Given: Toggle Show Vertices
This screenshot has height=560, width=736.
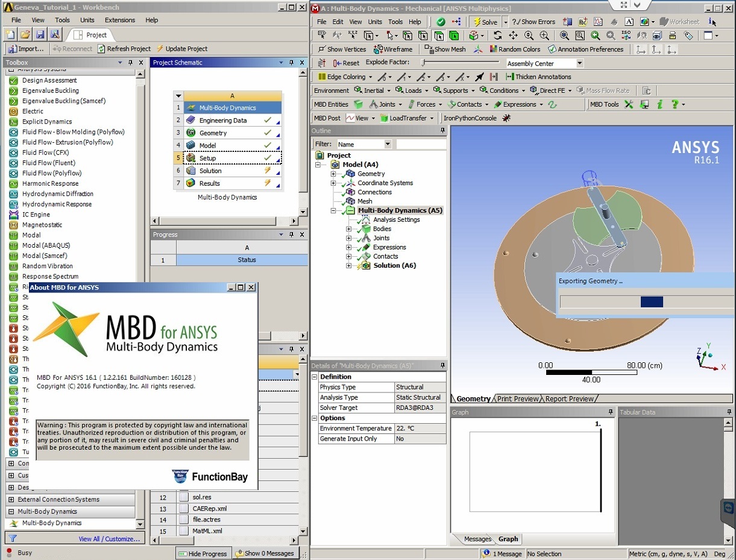Looking at the screenshot, I should pyautogui.click(x=342, y=49).
